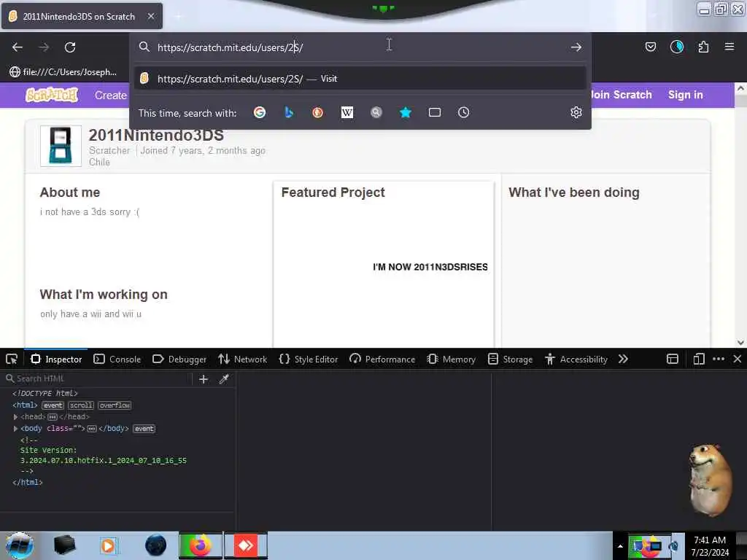
Task: Open DevTools three-dot customize menu
Action: point(719,359)
